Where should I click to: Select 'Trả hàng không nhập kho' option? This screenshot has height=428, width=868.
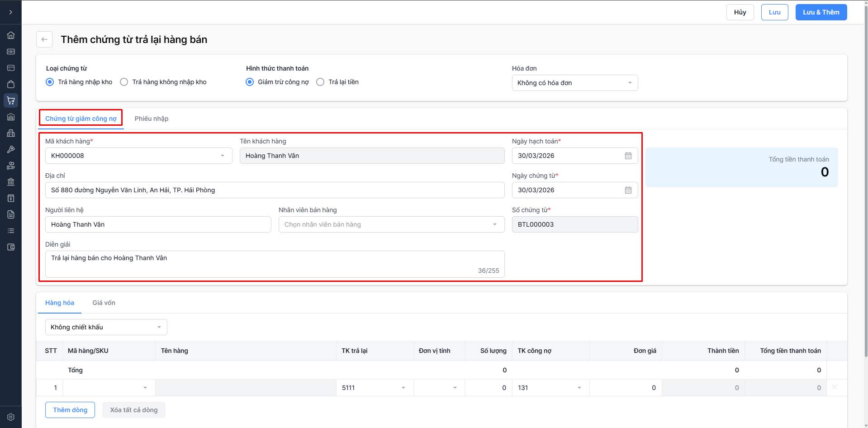tap(124, 82)
